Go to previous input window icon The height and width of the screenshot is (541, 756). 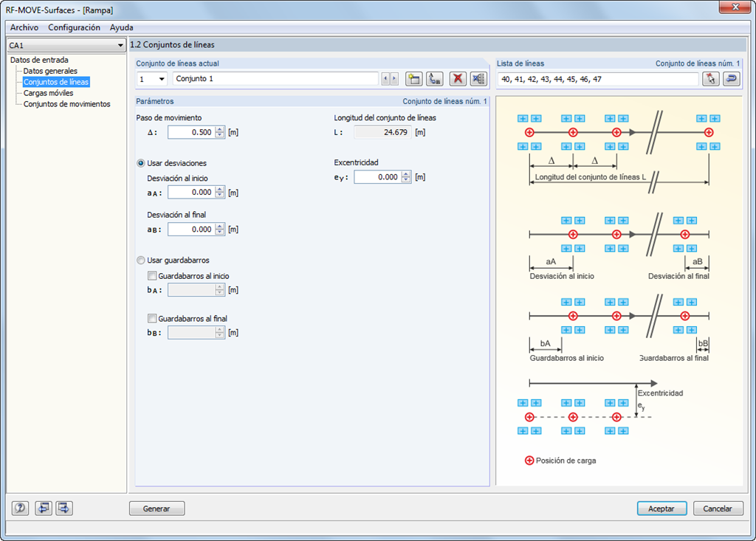(x=44, y=509)
